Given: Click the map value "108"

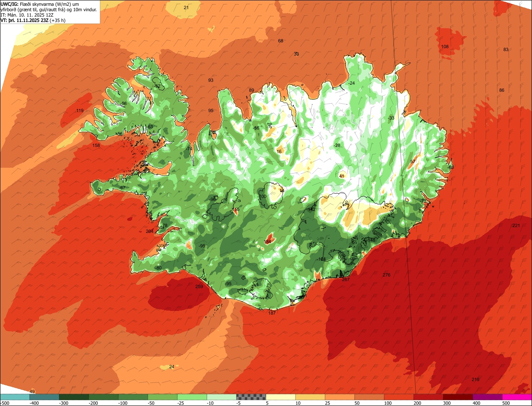Looking at the screenshot, I should pos(445,46).
